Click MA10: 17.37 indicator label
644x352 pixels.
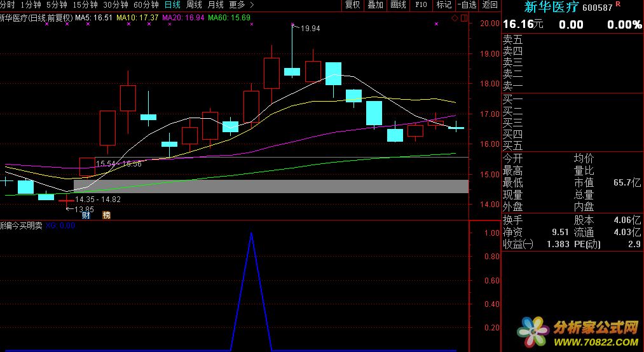point(137,18)
